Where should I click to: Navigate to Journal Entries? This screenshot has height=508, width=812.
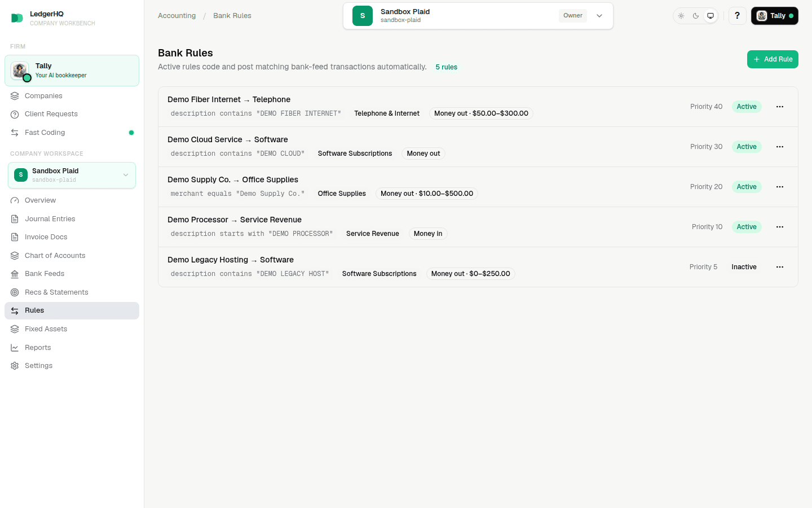coord(72,219)
